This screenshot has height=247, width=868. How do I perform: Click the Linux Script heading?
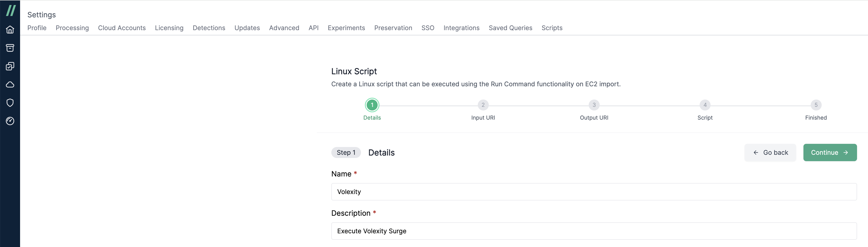click(354, 71)
